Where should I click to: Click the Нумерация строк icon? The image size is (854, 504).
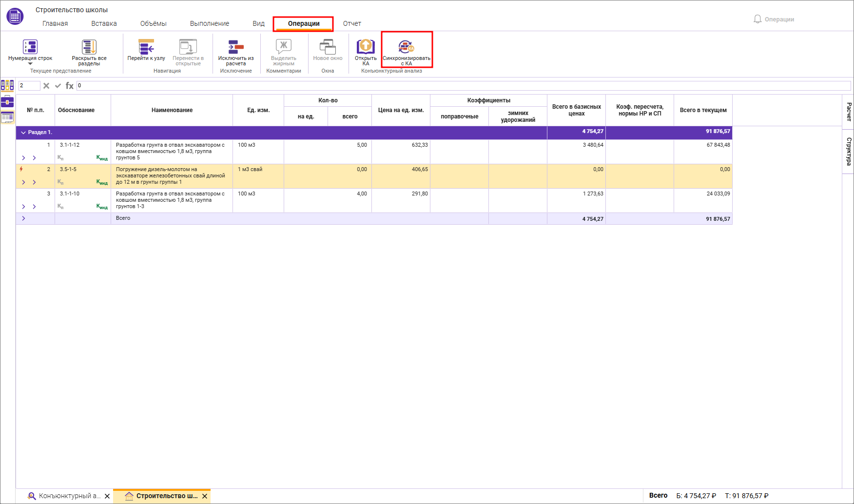click(x=30, y=47)
